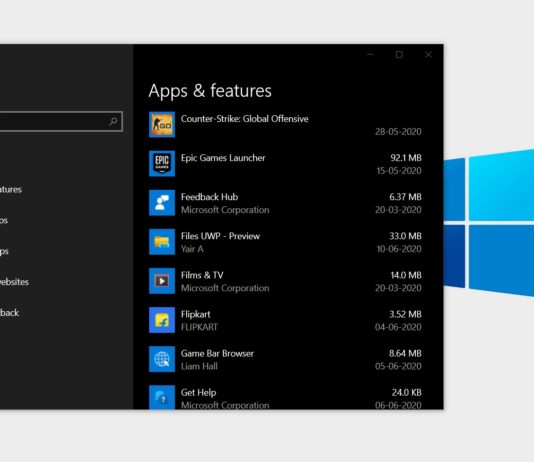Click the 28-05-2020 install date
This screenshot has width=534, height=462.
[x=398, y=132]
